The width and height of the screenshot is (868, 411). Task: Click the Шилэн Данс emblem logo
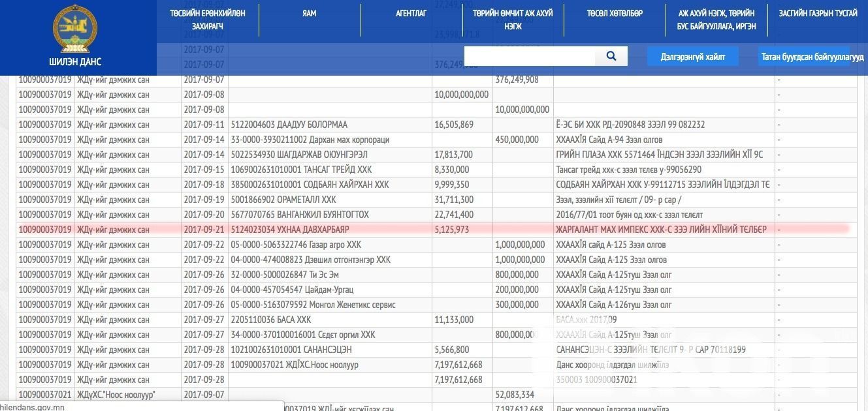coord(74,29)
